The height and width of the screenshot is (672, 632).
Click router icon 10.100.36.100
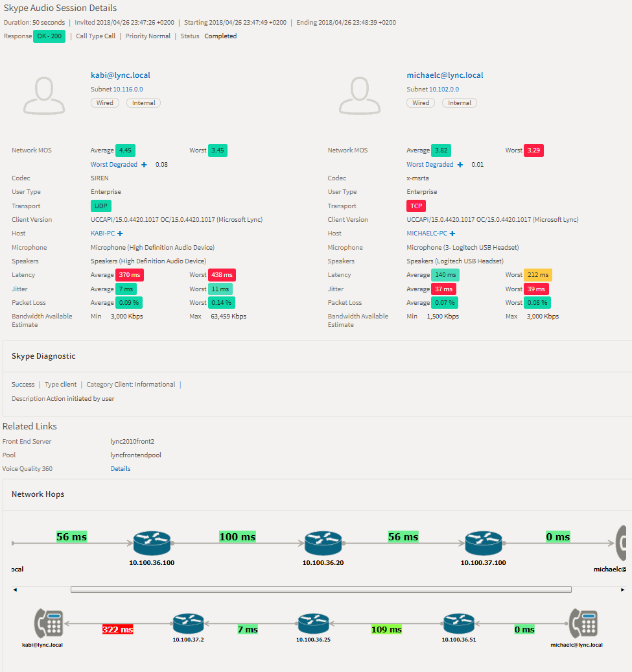click(152, 543)
